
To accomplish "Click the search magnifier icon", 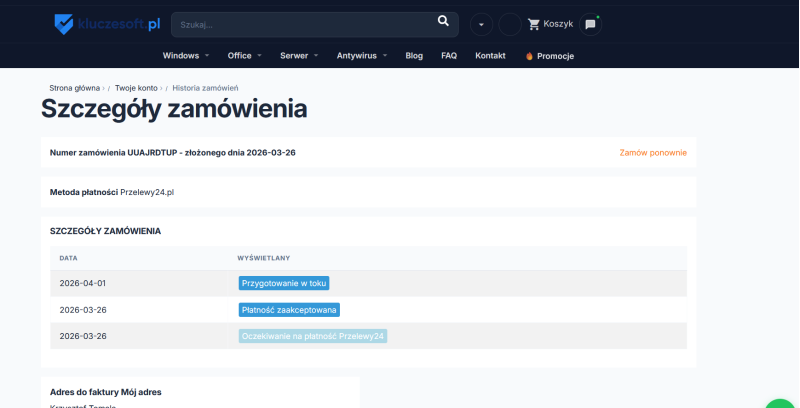I will (443, 22).
